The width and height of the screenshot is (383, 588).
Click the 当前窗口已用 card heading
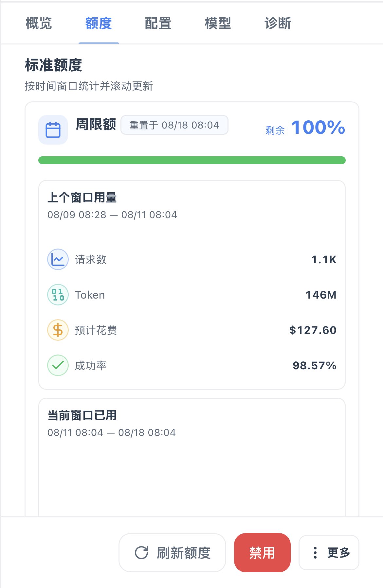(x=82, y=415)
